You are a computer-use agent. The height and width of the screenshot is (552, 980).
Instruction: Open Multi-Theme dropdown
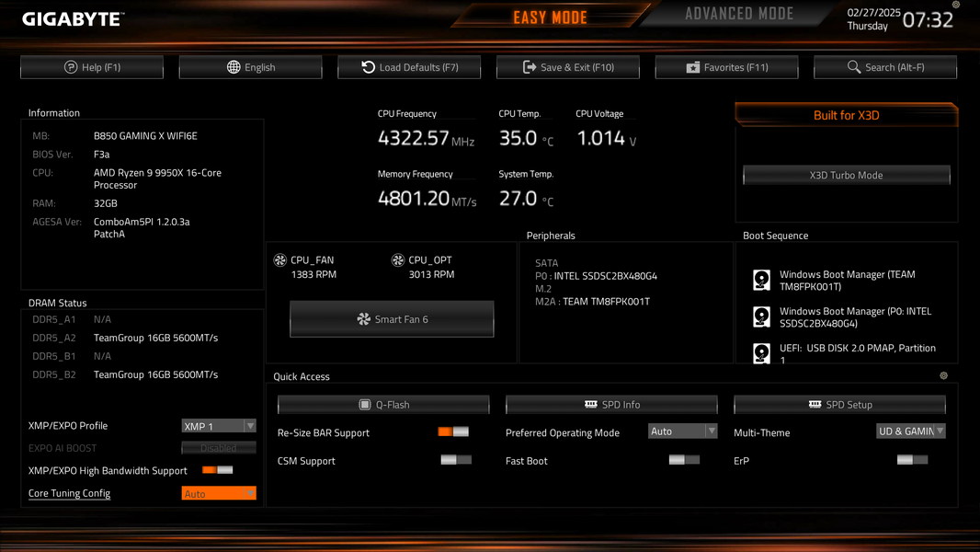pos(911,431)
